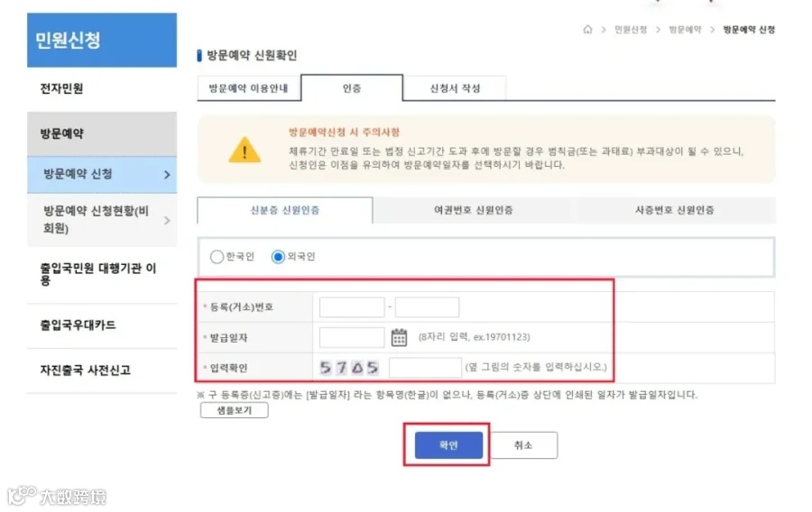The height and width of the screenshot is (512, 812).
Task: Click the 방문예약 신원확인 heading
Action: coord(252,55)
